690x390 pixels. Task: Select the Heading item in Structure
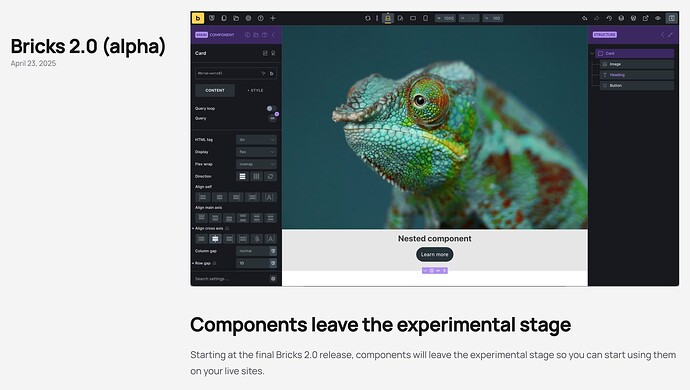pyautogui.click(x=637, y=75)
